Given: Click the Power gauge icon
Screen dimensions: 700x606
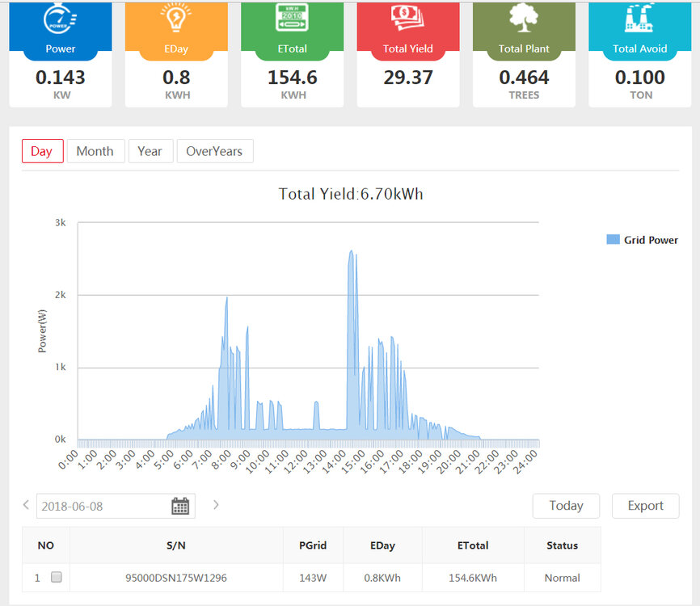Looking at the screenshot, I should click(60, 19).
